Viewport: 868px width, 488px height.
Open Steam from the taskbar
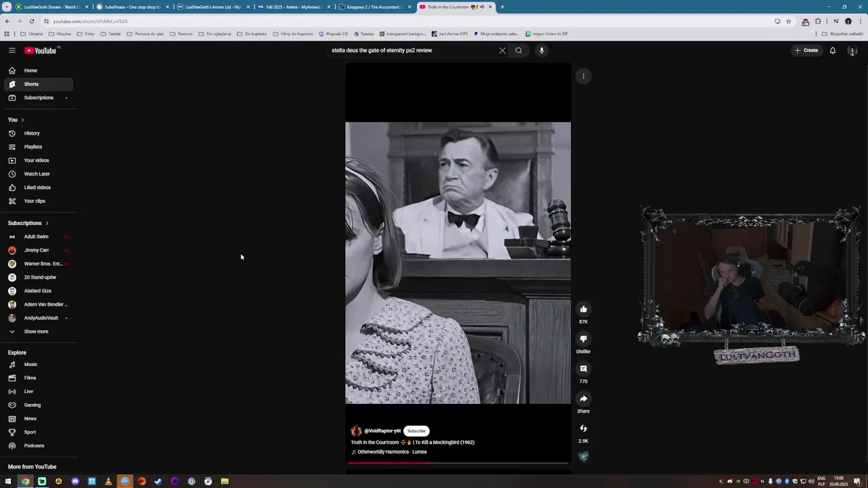point(158,482)
